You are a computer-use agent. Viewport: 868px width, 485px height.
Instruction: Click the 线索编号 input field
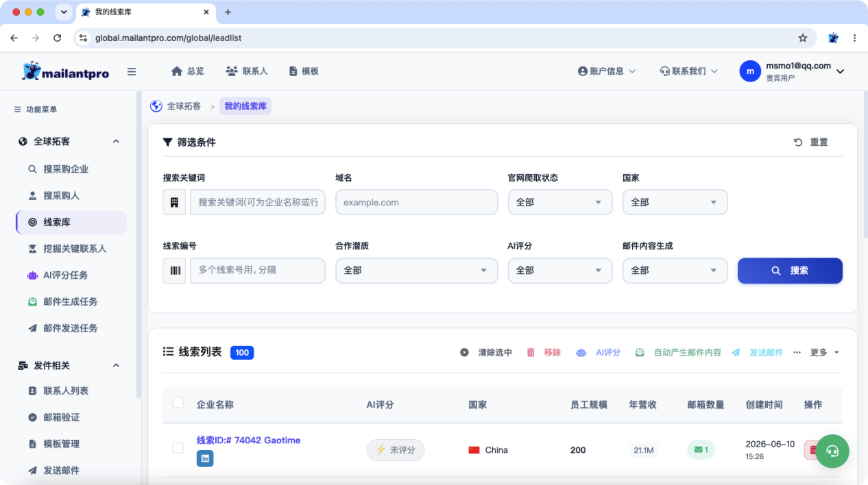point(258,271)
